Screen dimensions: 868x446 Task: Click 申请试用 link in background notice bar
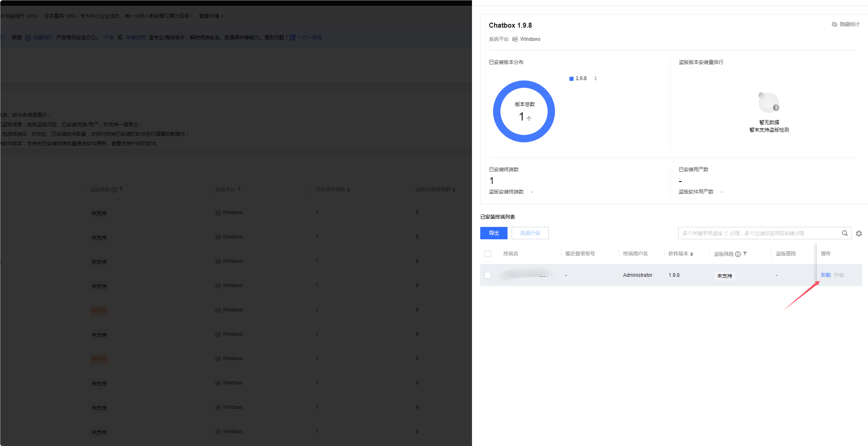(136, 38)
